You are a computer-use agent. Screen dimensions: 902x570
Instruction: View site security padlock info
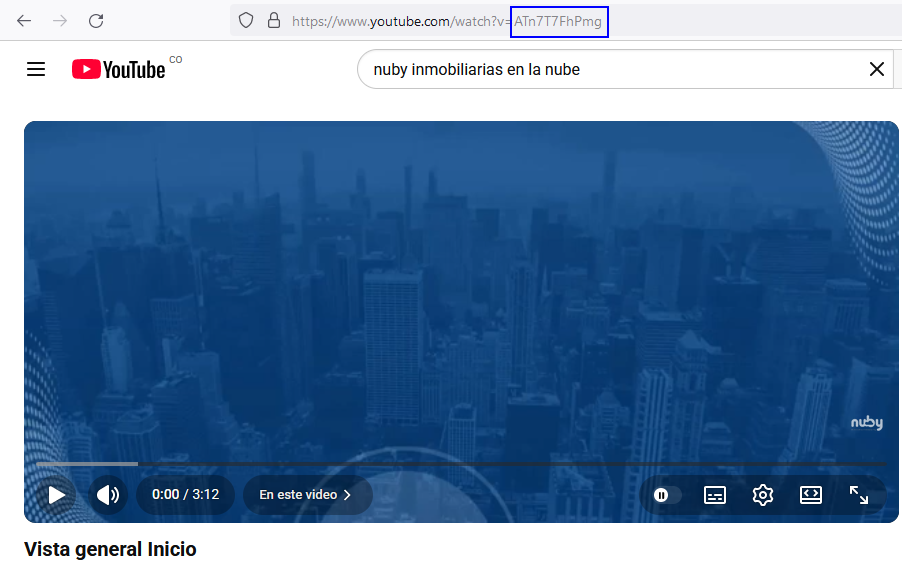click(x=273, y=20)
